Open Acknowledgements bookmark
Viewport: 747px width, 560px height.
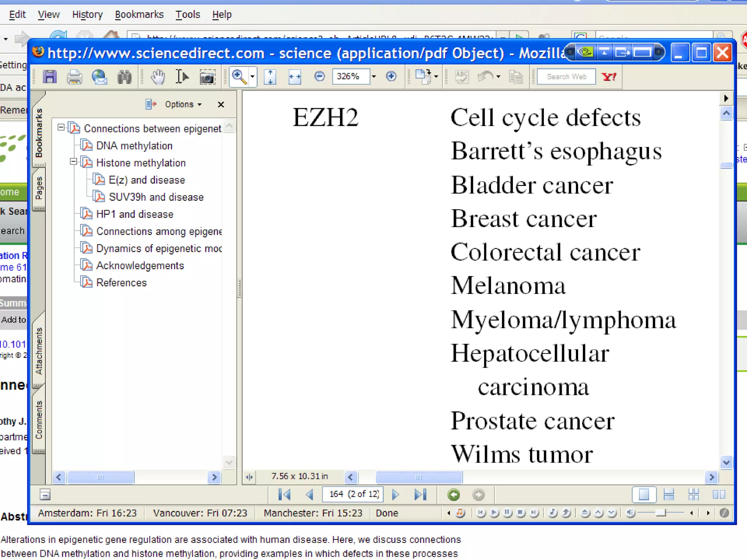point(140,266)
